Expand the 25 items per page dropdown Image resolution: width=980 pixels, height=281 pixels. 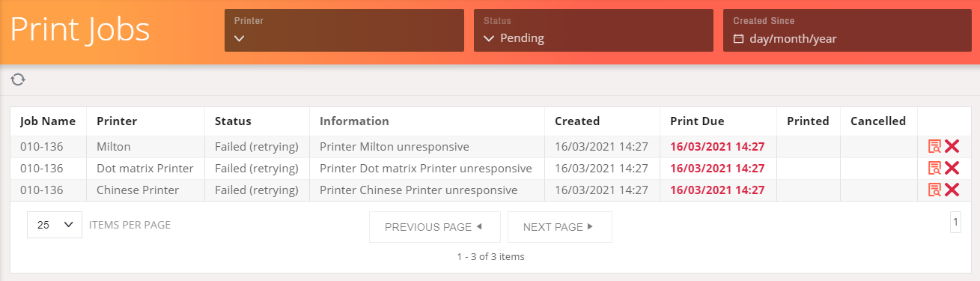(x=55, y=225)
